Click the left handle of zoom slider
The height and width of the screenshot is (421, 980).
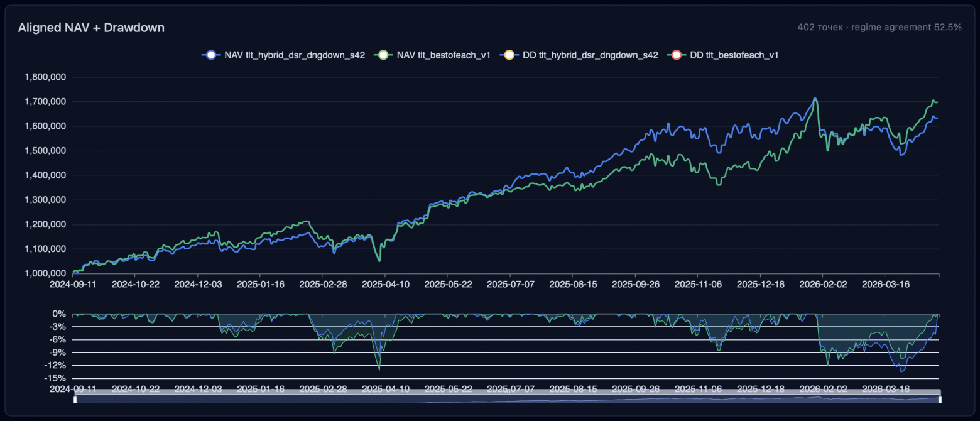(75, 400)
